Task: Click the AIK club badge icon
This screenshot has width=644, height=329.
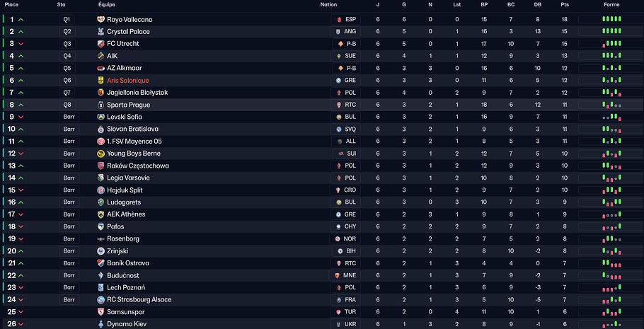Action: (100, 56)
